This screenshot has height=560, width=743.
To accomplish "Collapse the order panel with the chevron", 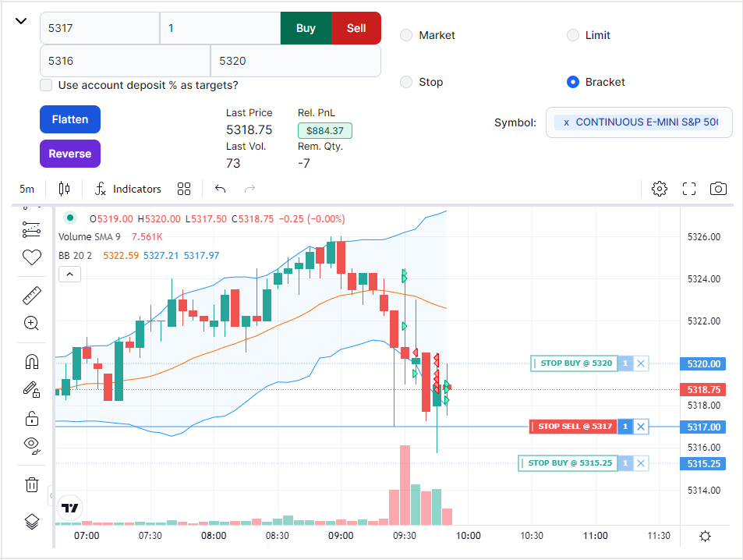I will coord(21,21).
